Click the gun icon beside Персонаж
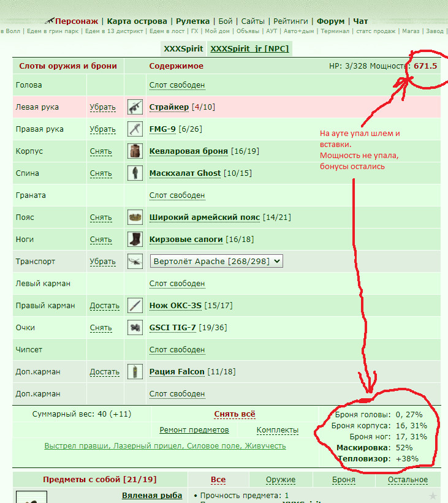The image size is (448, 503). (x=49, y=21)
